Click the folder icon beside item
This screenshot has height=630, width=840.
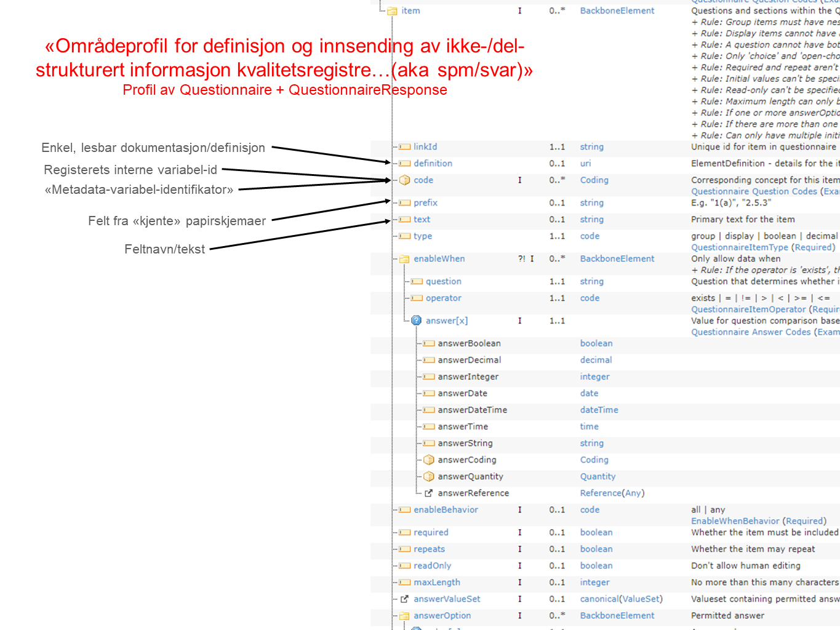(392, 11)
